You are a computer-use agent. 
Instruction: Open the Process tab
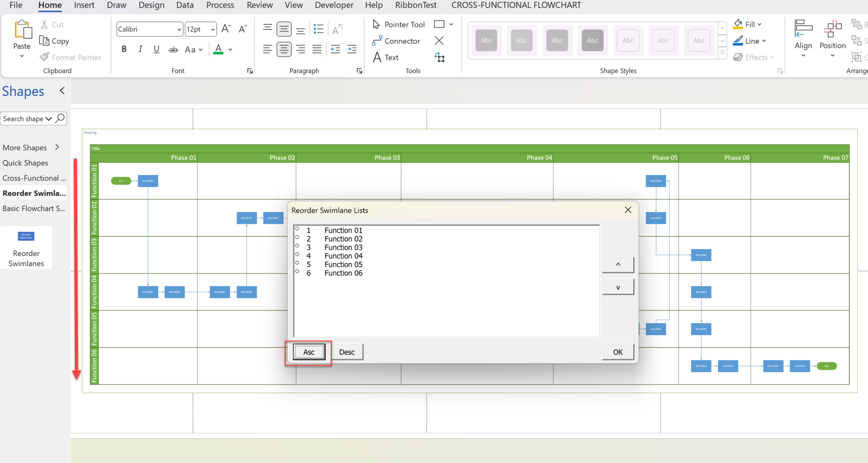220,5
